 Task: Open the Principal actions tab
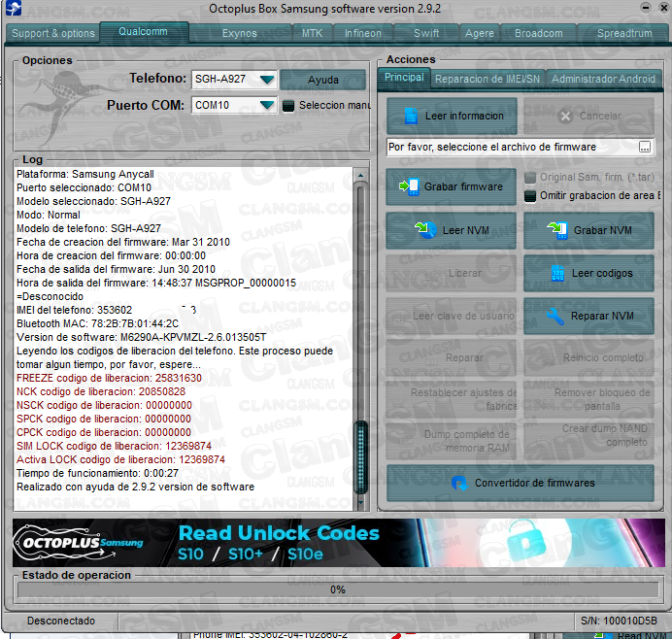pos(404,78)
